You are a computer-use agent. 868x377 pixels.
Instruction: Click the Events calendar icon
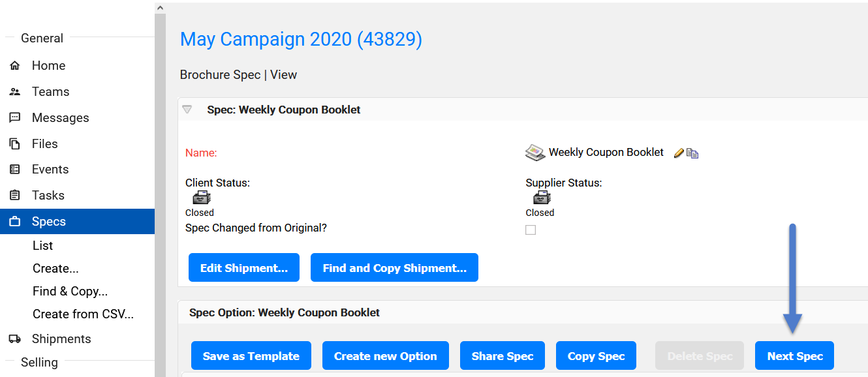[14, 170]
